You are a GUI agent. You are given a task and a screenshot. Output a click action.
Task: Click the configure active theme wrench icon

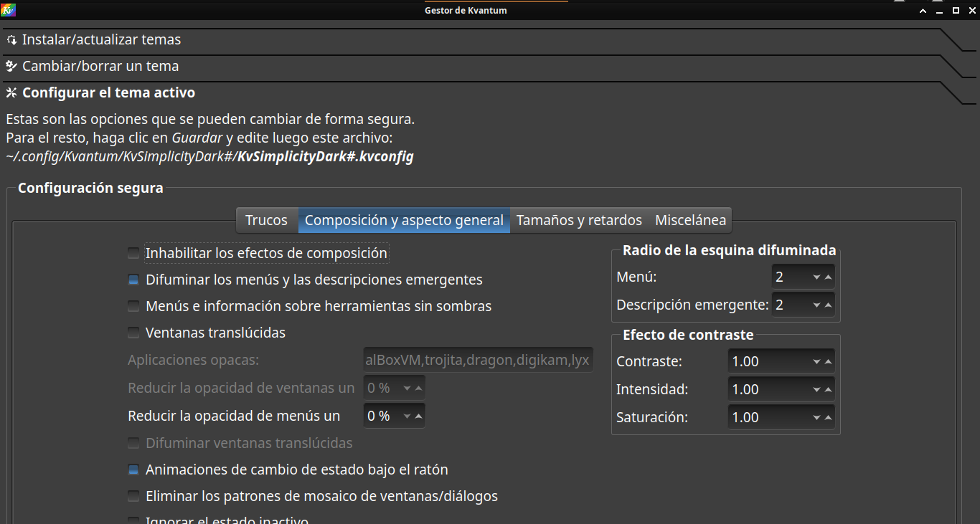(x=11, y=93)
